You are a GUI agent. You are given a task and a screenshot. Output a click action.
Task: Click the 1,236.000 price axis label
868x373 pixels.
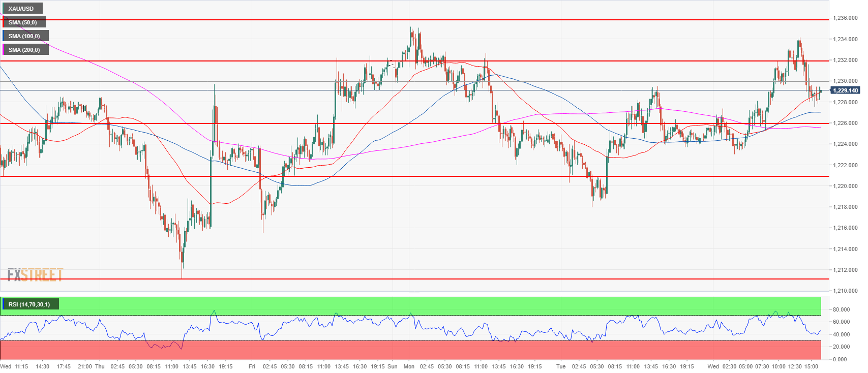point(845,18)
